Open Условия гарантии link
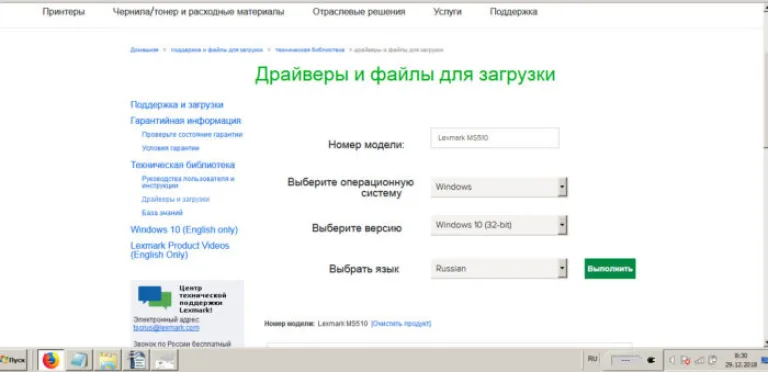This screenshot has height=372, width=768. point(170,148)
